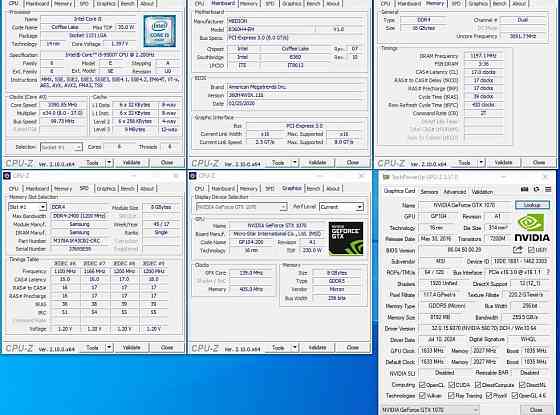Toggle the Ray Tracing checkbox
This screenshot has height=415, width=560.
[x=451, y=395]
